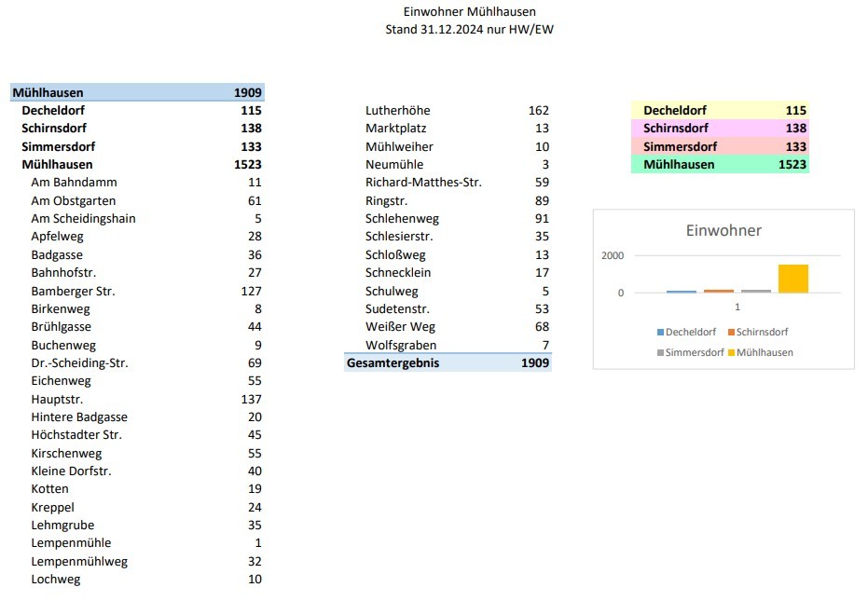Click the yellow Mühlhausen legend marker

click(731, 352)
